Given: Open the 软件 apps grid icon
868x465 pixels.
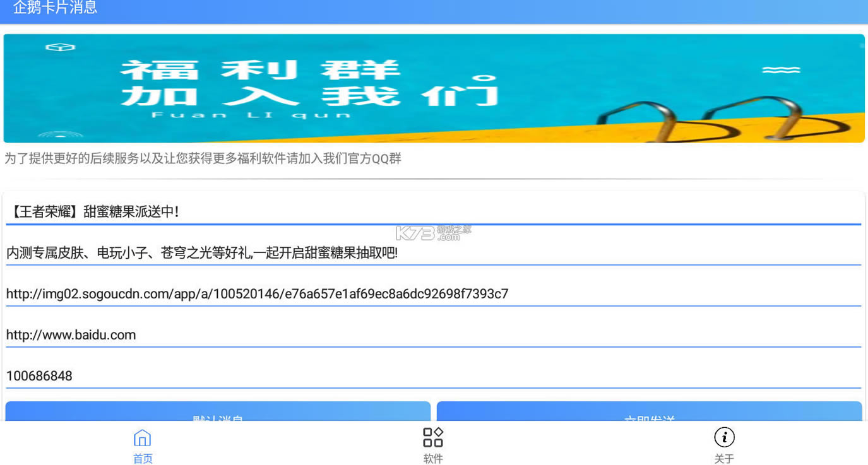Looking at the screenshot, I should click(433, 437).
